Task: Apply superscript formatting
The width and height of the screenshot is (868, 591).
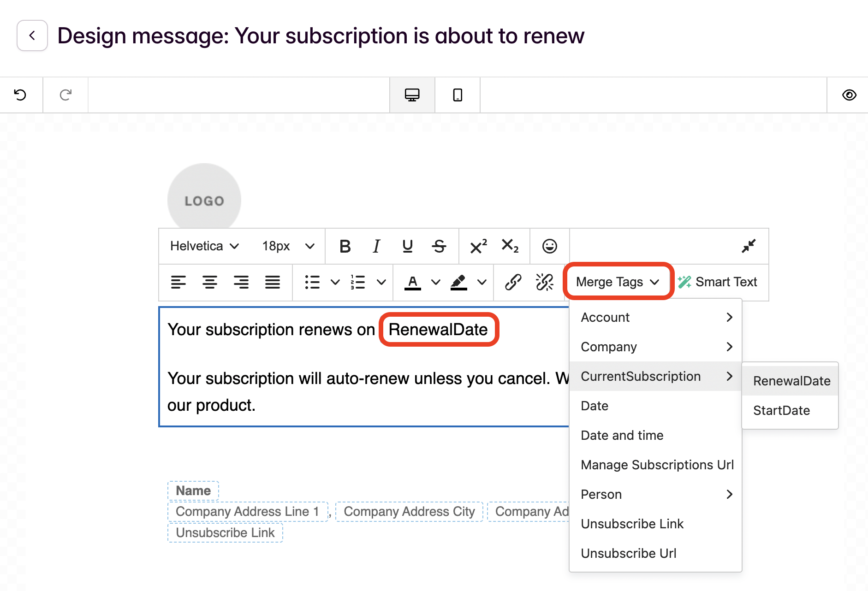Action: 478,246
